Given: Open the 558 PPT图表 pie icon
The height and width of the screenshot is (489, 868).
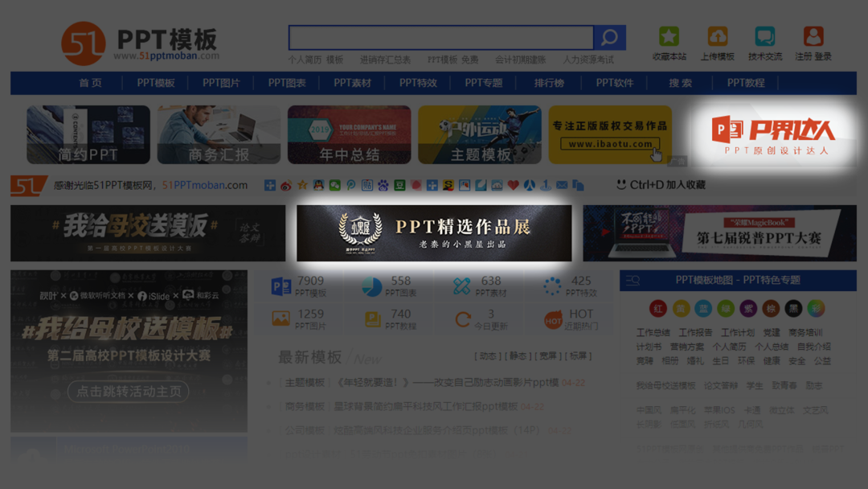Looking at the screenshot, I should tap(371, 286).
